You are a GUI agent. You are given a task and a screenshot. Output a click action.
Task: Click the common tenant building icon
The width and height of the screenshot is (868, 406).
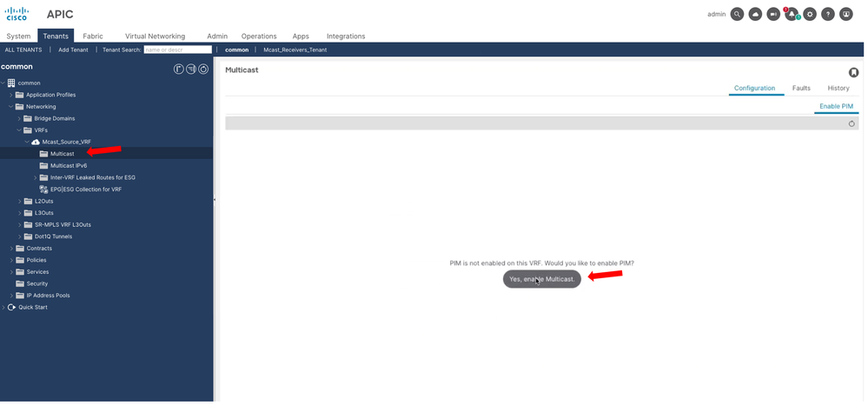(11, 83)
